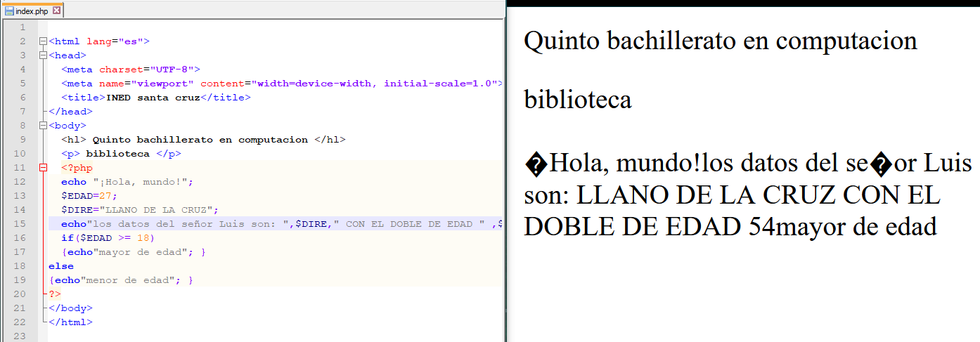
Task: Click the rendered word biblioteca in the browser
Action: tap(578, 100)
